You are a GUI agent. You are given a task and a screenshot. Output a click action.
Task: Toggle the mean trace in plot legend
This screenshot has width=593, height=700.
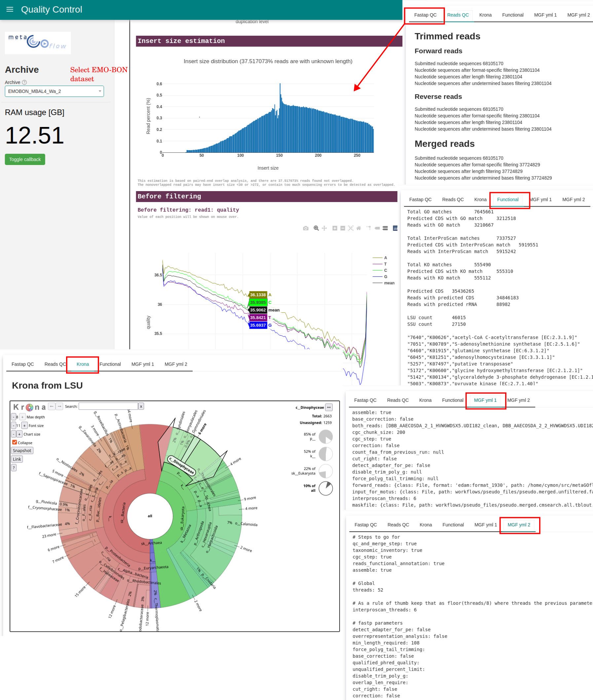pos(383,283)
